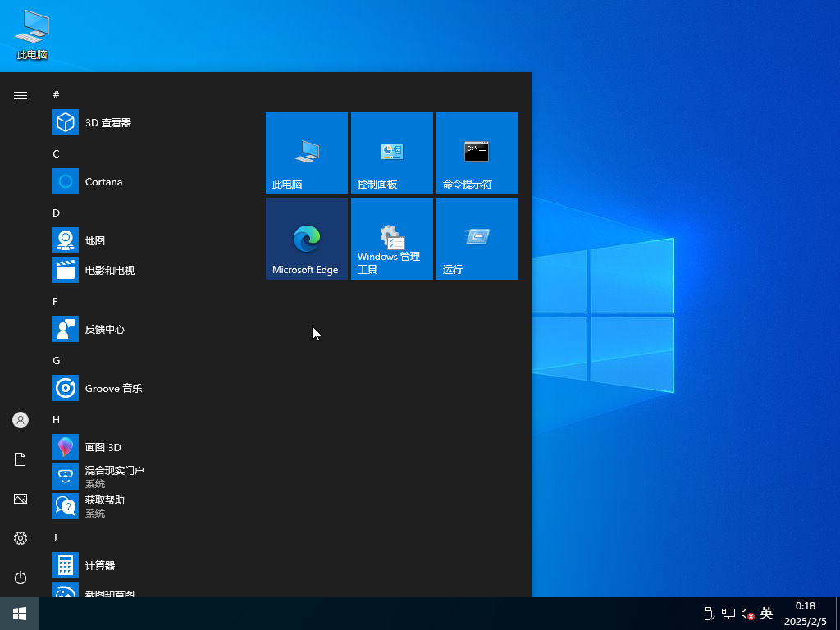Open the Documents folder shortcut in sidebar

point(21,459)
